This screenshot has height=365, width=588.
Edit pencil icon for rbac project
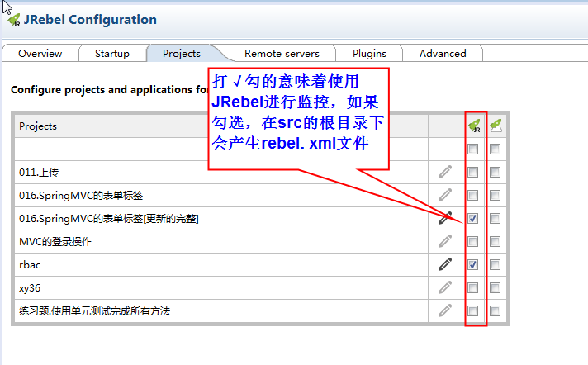445,264
